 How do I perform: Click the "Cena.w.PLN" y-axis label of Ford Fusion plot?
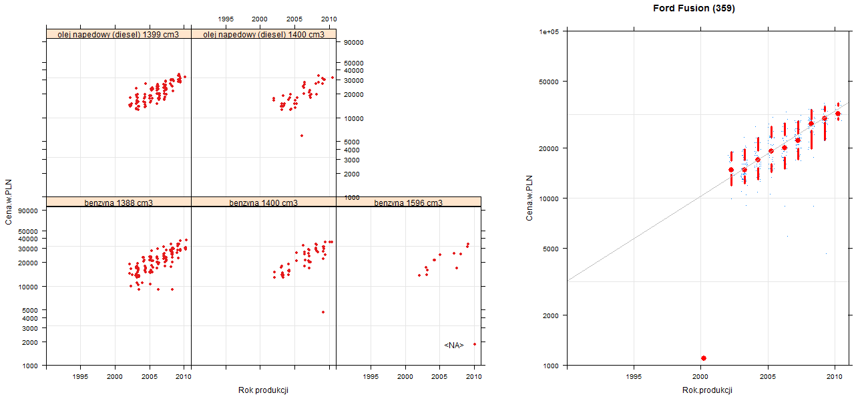click(x=529, y=198)
